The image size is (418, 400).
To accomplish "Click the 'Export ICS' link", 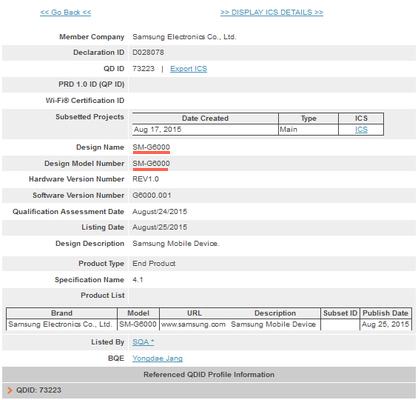I will pos(189,69).
